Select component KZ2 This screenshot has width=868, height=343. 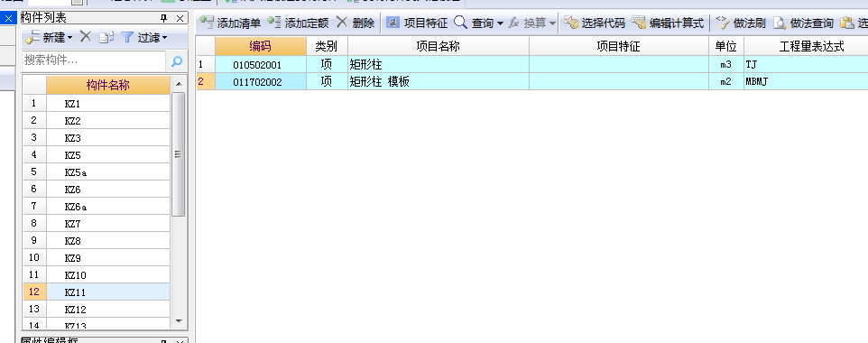coord(108,120)
